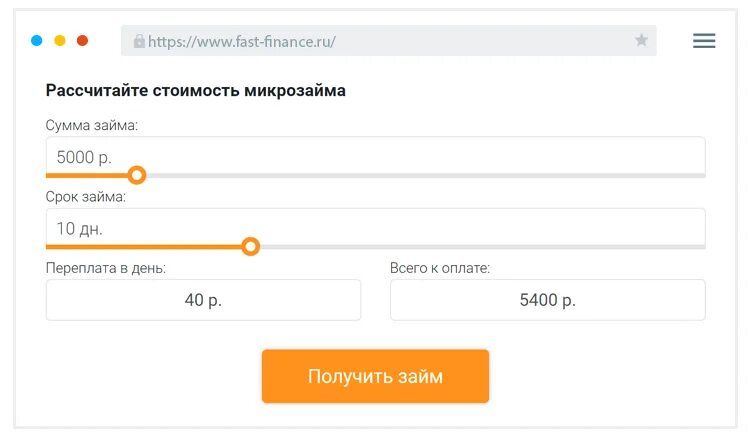Click the 'Сумма займа' input showing 5000 р.
This screenshot has width=751, height=441.
point(375,157)
